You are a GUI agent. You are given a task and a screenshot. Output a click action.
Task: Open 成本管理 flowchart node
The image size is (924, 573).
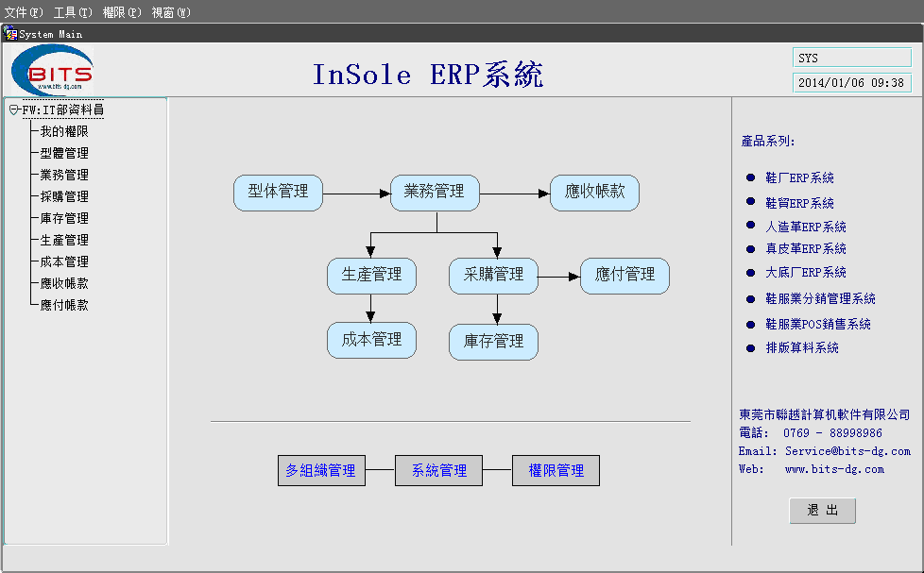click(372, 341)
